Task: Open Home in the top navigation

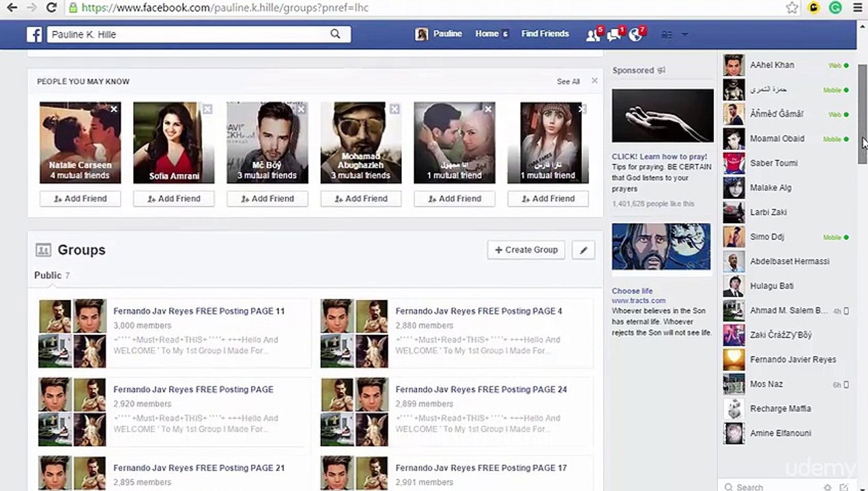Action: (487, 33)
